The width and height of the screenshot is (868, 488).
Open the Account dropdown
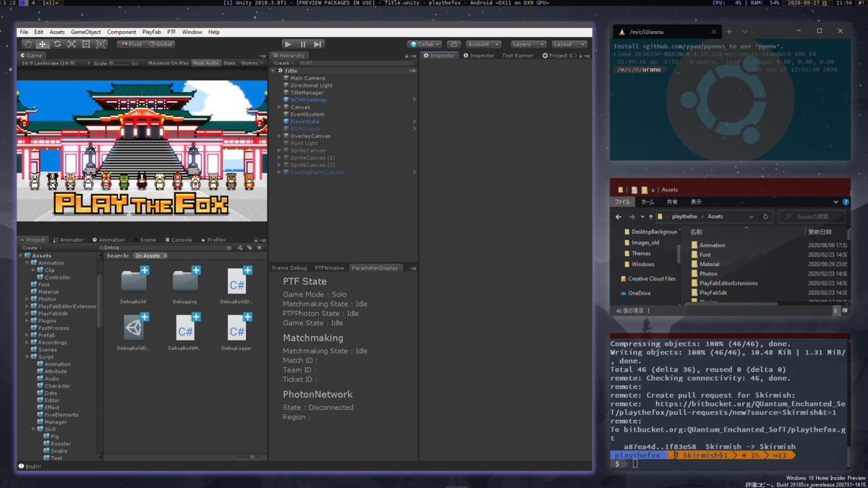tap(482, 44)
